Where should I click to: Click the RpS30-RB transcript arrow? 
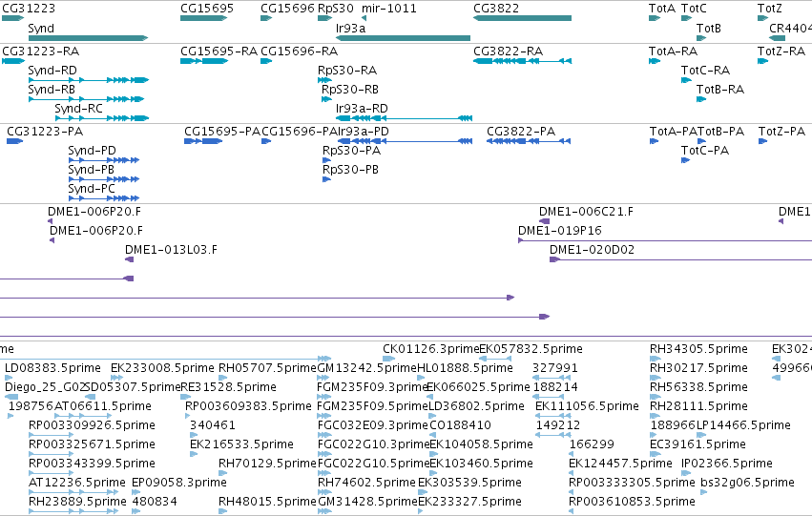pos(326,99)
